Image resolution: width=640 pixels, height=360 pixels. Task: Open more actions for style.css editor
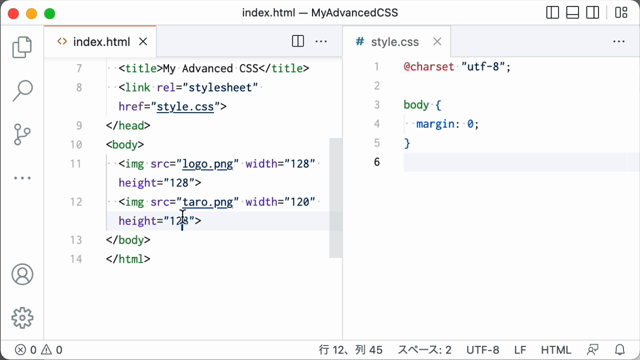pyautogui.click(x=619, y=41)
